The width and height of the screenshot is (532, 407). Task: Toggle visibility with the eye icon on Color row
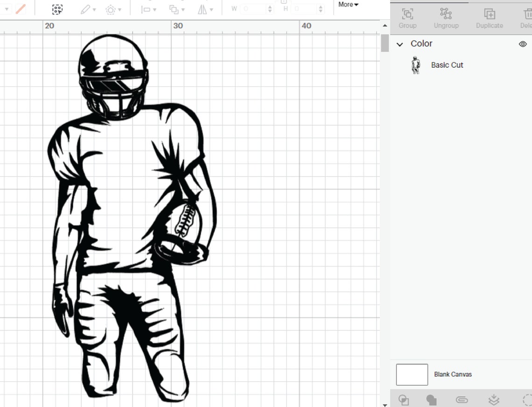(523, 44)
